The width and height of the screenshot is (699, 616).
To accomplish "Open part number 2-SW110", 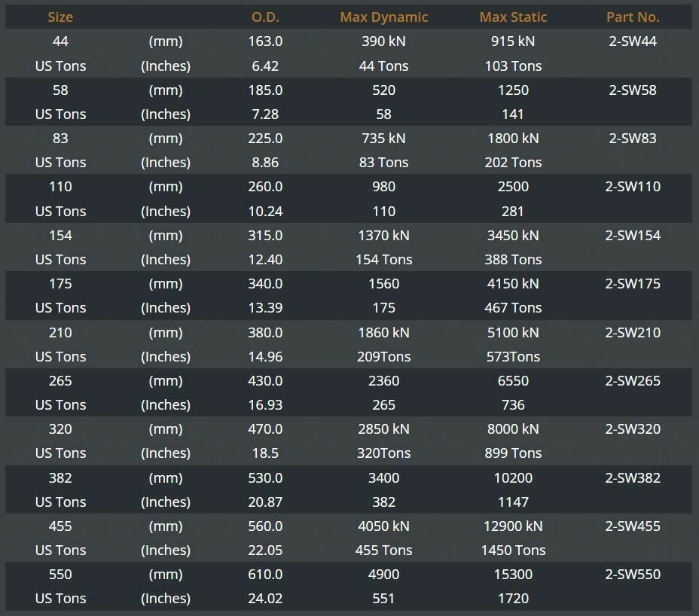I will coord(633,187).
